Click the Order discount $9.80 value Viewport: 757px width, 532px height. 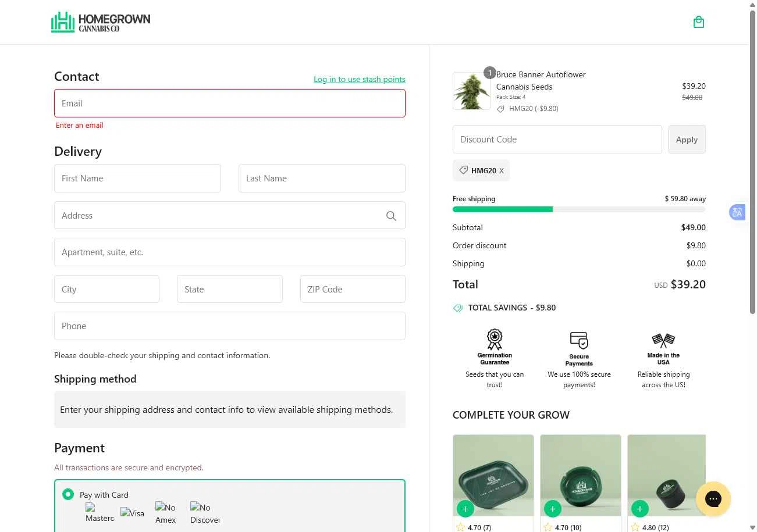pos(696,245)
